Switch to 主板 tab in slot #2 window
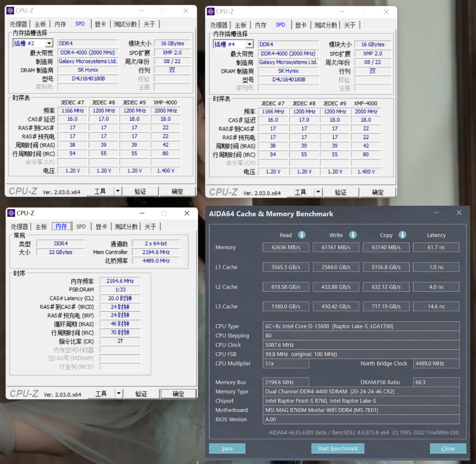Viewport: 476px width, 464px height. (40, 24)
